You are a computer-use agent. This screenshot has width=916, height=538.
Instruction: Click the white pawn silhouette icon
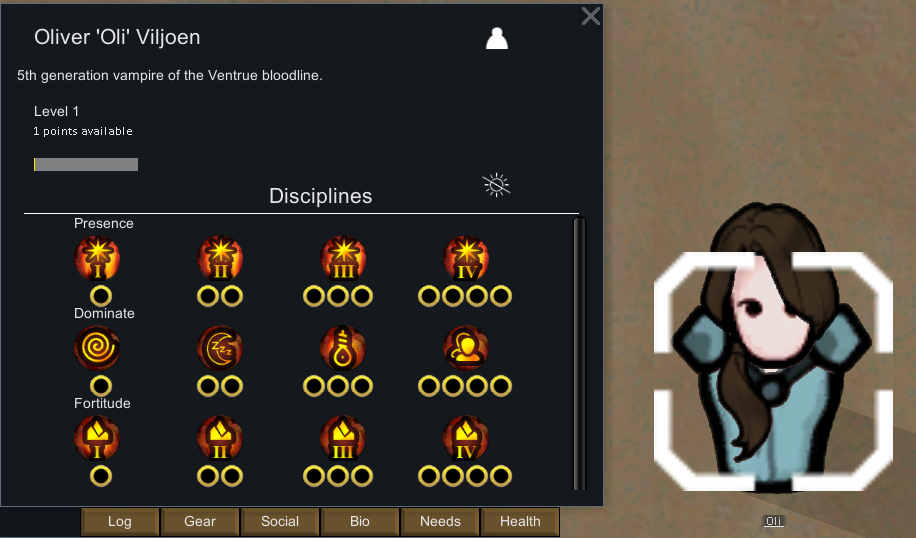(x=497, y=39)
